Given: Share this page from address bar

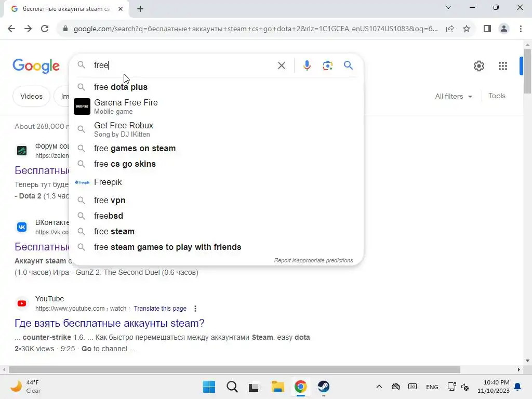Looking at the screenshot, I should tap(450, 29).
